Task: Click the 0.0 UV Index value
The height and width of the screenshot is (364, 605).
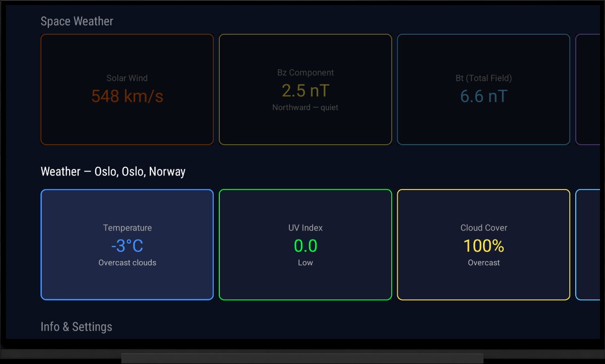Action: point(306,246)
